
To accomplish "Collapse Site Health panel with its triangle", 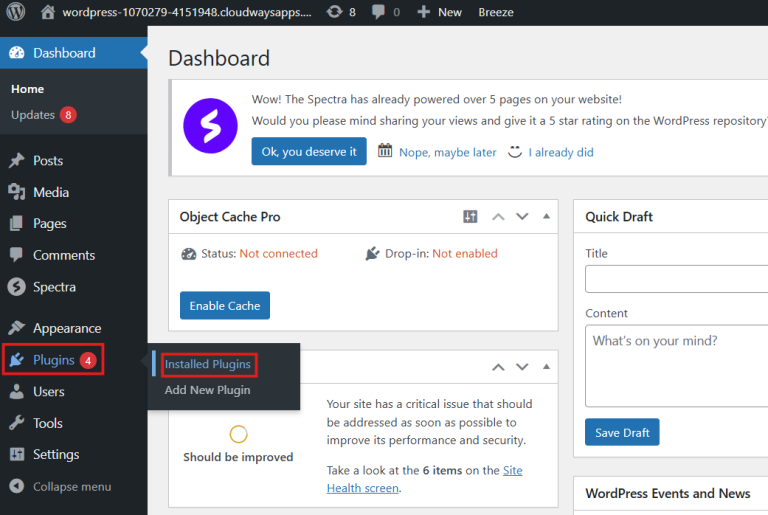I will pos(546,367).
